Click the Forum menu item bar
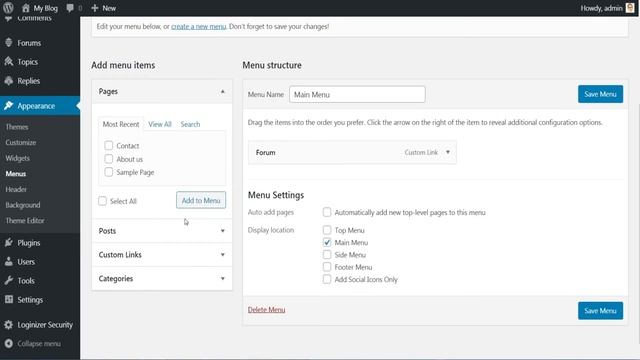The width and height of the screenshot is (640, 360). pyautogui.click(x=352, y=152)
